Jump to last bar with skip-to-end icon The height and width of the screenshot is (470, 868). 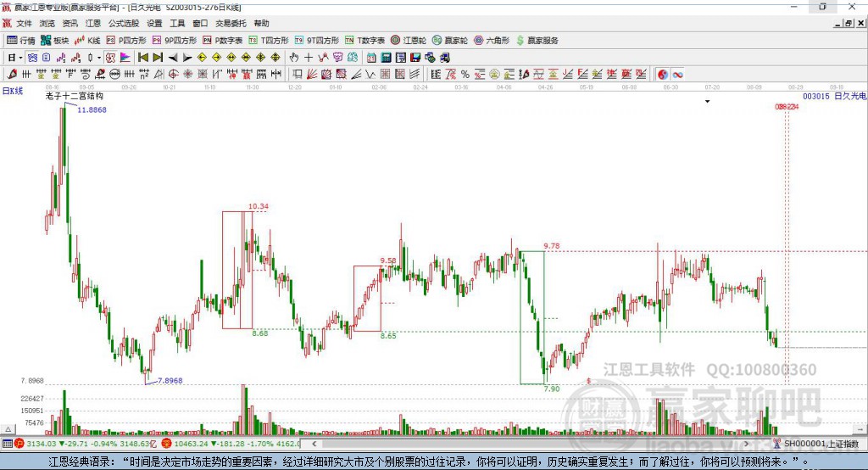158,58
